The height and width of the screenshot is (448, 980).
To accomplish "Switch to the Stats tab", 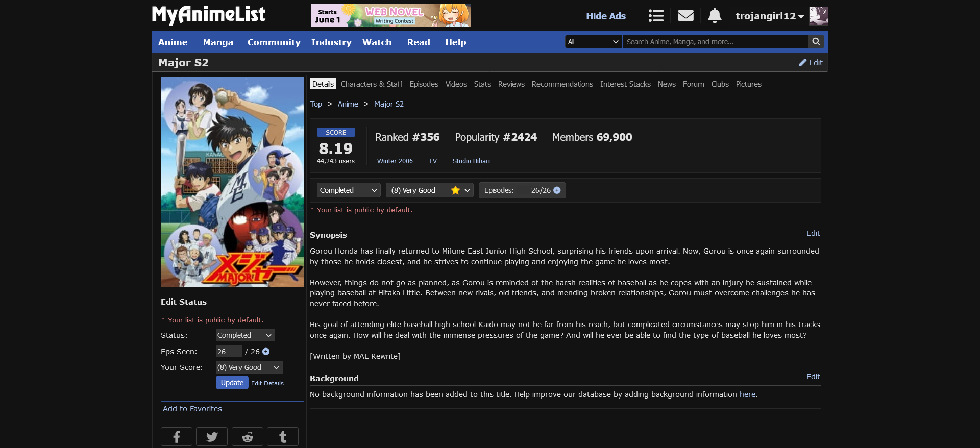I will pos(482,84).
